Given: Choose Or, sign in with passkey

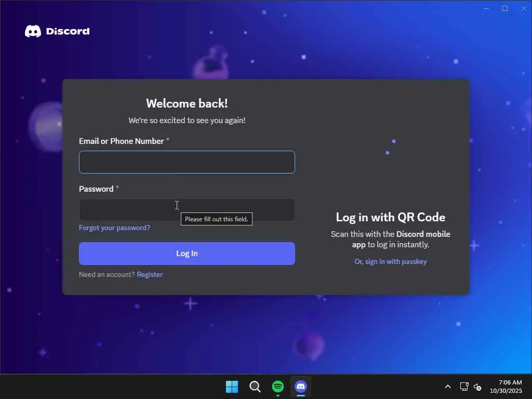Looking at the screenshot, I should point(391,262).
